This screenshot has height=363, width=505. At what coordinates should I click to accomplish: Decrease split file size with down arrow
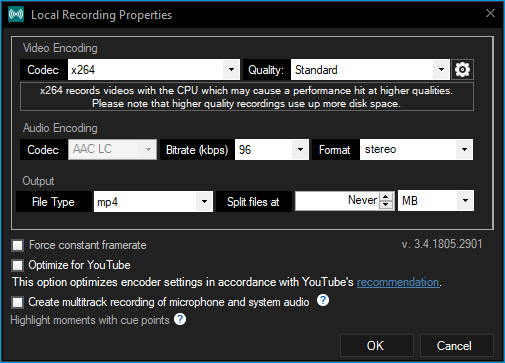pos(386,204)
